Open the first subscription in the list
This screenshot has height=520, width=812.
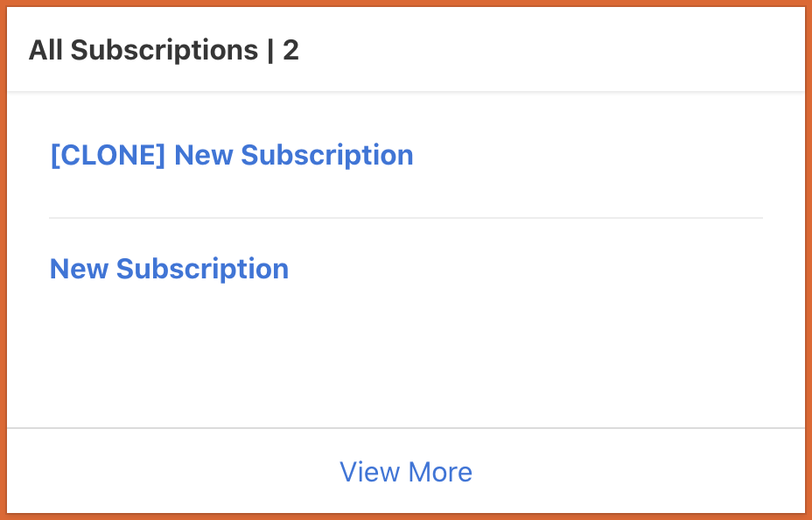[231, 156]
